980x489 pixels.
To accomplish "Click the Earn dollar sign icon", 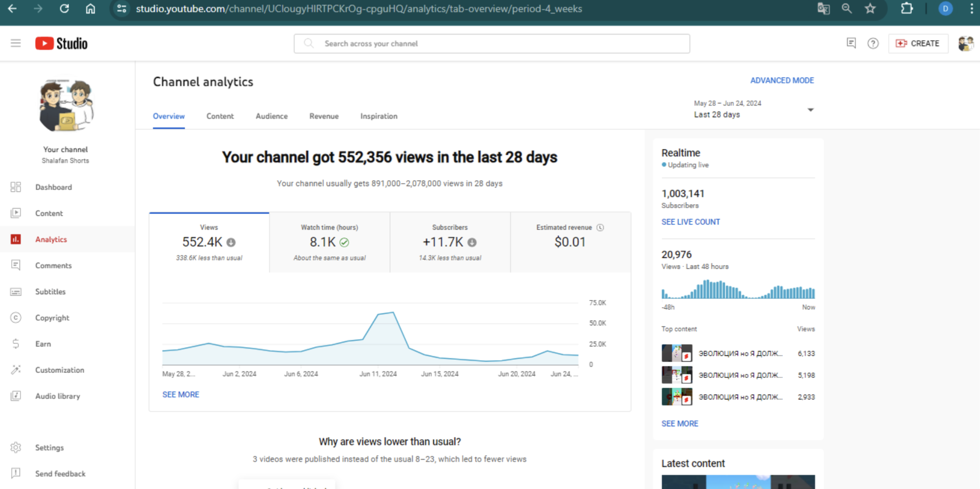I will (x=16, y=344).
